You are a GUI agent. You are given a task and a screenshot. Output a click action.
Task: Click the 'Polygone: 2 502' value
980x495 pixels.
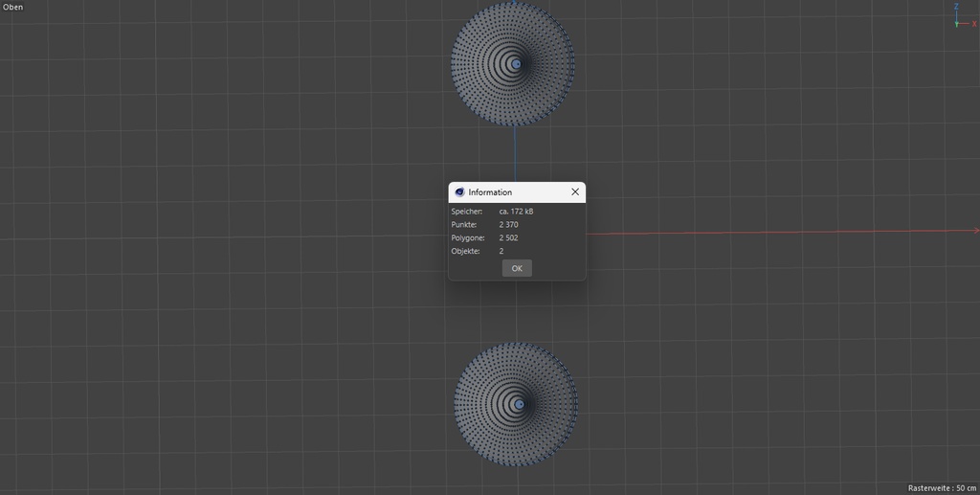pos(509,237)
